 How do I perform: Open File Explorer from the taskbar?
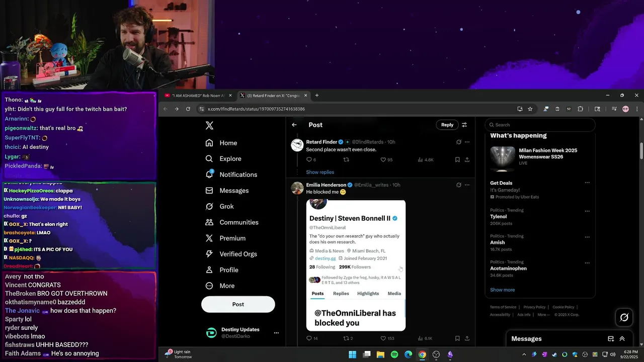click(380, 354)
